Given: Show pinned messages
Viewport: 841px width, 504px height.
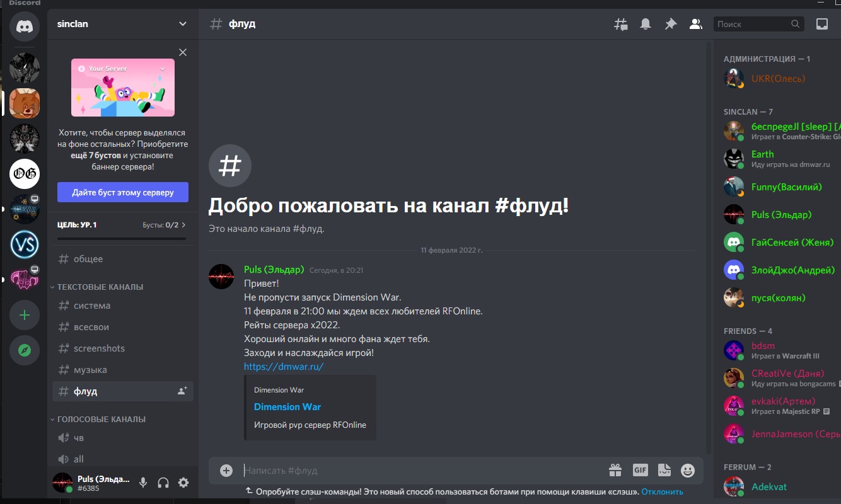Looking at the screenshot, I should [x=671, y=24].
